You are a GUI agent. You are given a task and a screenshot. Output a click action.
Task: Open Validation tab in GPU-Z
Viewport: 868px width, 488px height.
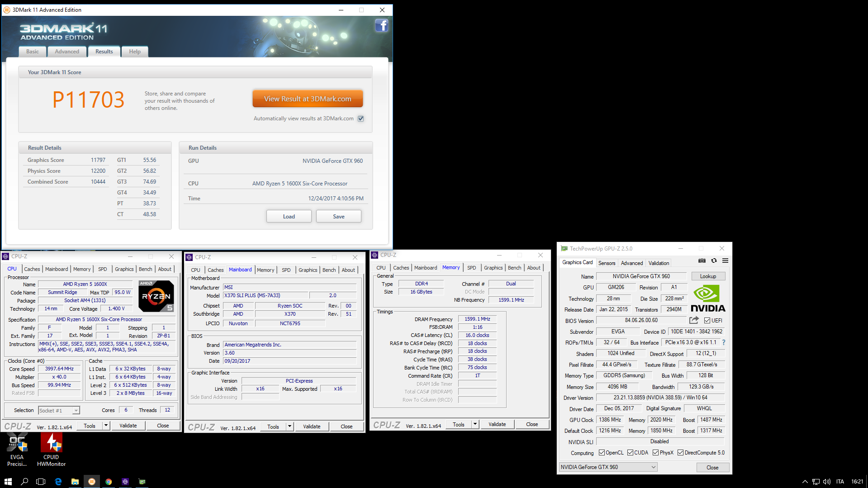point(659,263)
